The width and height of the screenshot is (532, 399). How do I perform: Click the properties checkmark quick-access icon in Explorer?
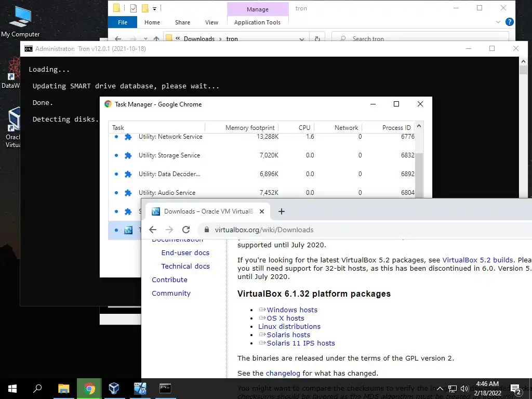coord(134,8)
